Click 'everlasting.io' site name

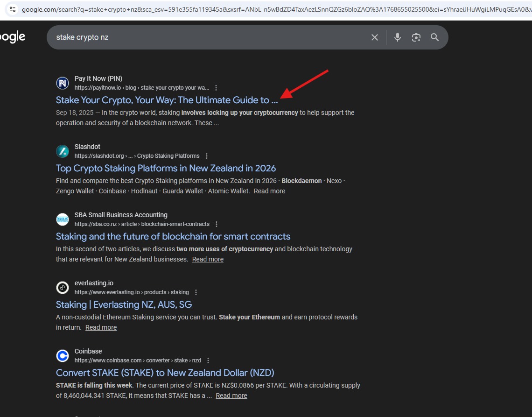[94, 283]
